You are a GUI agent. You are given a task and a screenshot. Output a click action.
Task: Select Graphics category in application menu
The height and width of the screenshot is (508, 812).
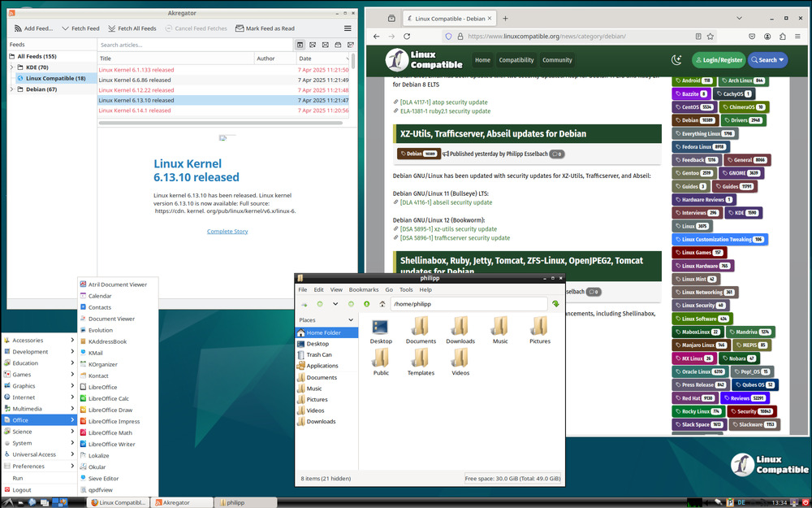pos(24,386)
